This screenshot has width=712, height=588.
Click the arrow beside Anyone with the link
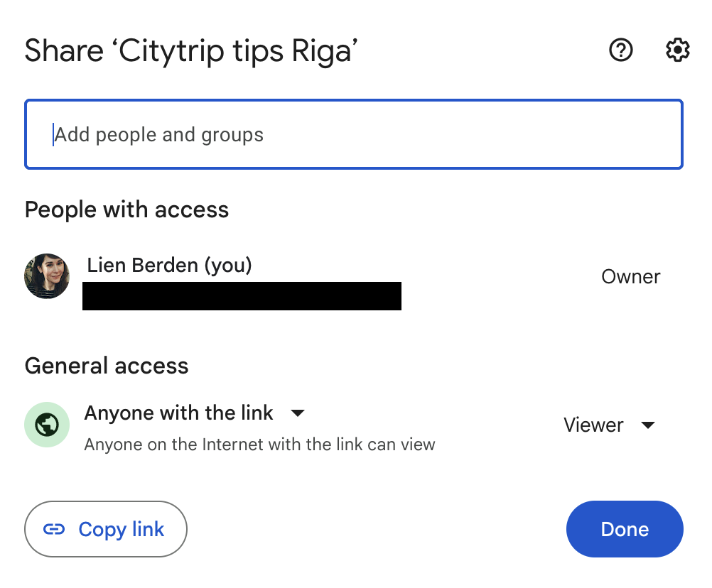pos(298,413)
